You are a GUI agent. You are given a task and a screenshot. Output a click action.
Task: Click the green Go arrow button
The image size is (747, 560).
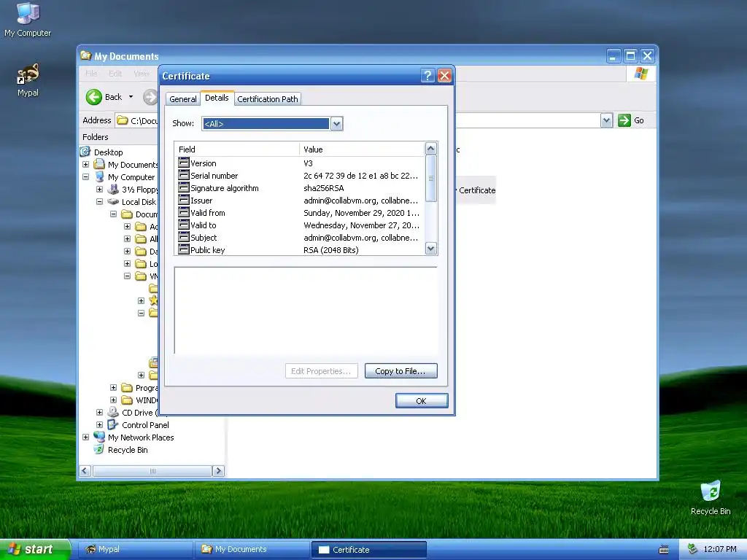pyautogui.click(x=624, y=120)
